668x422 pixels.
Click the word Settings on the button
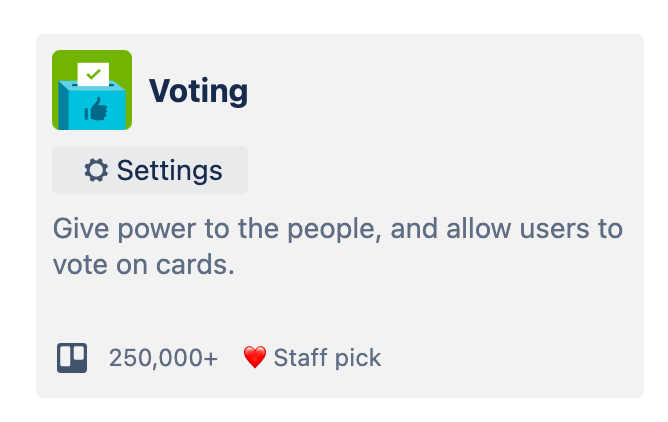point(170,170)
